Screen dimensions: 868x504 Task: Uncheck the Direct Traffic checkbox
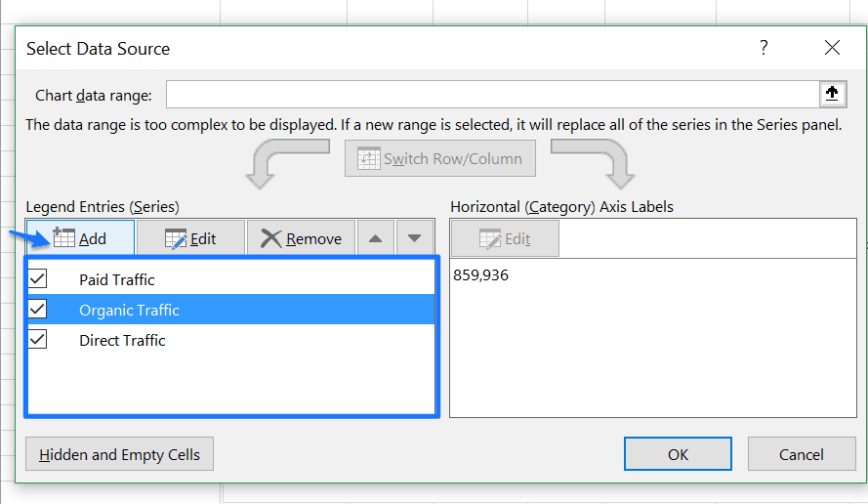tap(38, 340)
